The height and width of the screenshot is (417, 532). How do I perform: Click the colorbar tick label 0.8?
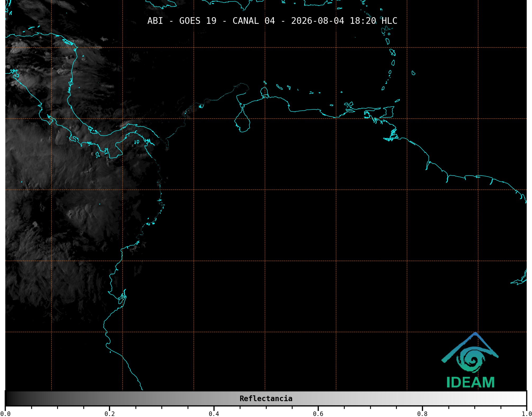[422, 414]
